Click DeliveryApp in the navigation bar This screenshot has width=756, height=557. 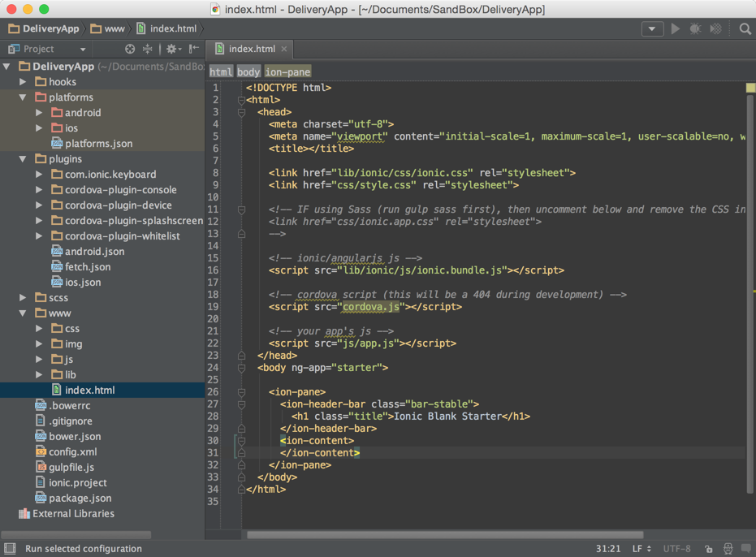point(44,29)
